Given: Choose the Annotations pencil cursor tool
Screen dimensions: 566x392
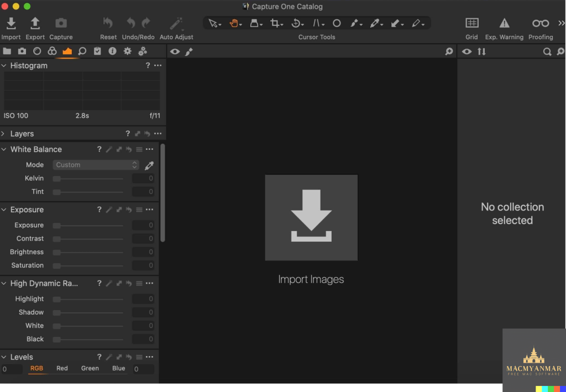Looking at the screenshot, I should pyautogui.click(x=418, y=23).
